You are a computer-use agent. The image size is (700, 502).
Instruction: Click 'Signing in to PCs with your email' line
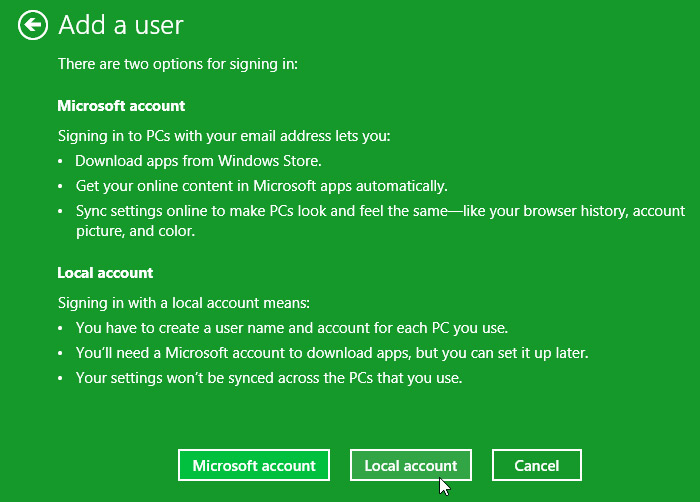(x=223, y=136)
